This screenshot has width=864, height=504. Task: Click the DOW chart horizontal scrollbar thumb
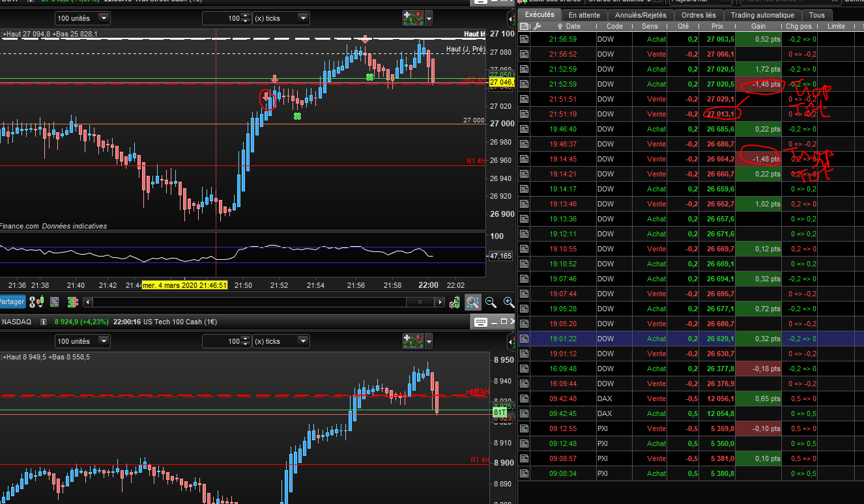click(419, 302)
